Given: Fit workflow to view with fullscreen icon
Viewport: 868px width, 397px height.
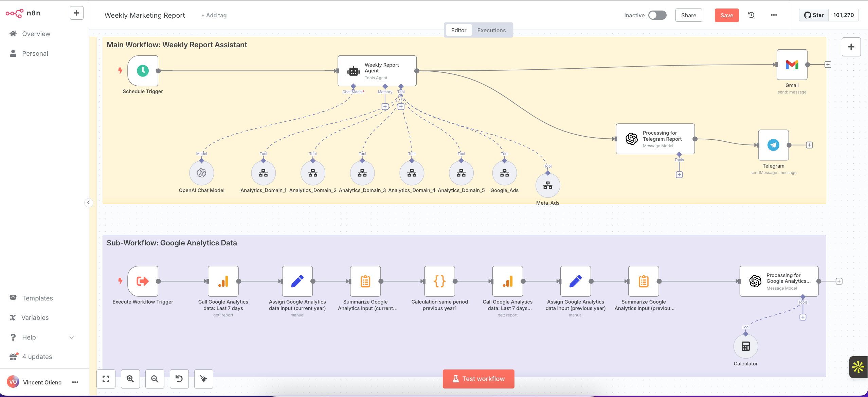Looking at the screenshot, I should click(x=105, y=379).
